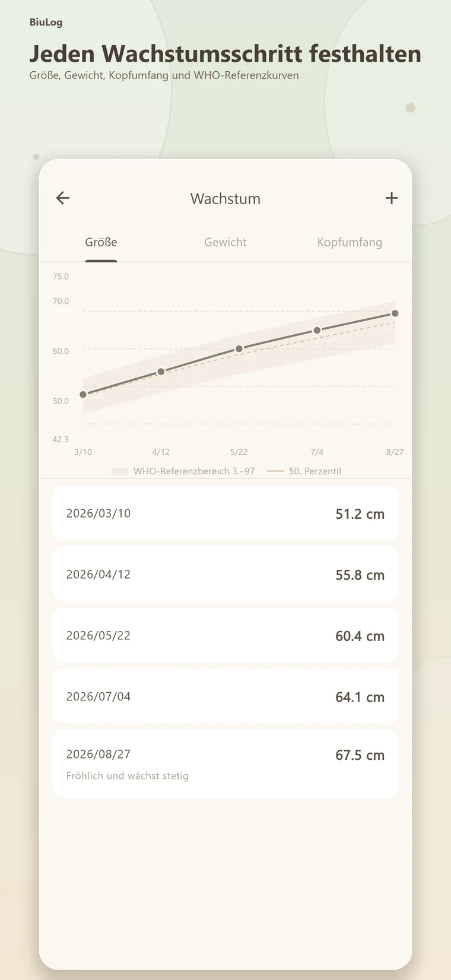Tap the 5/22 data point on chart
Viewport: 451px width, 980px height.
click(x=239, y=349)
